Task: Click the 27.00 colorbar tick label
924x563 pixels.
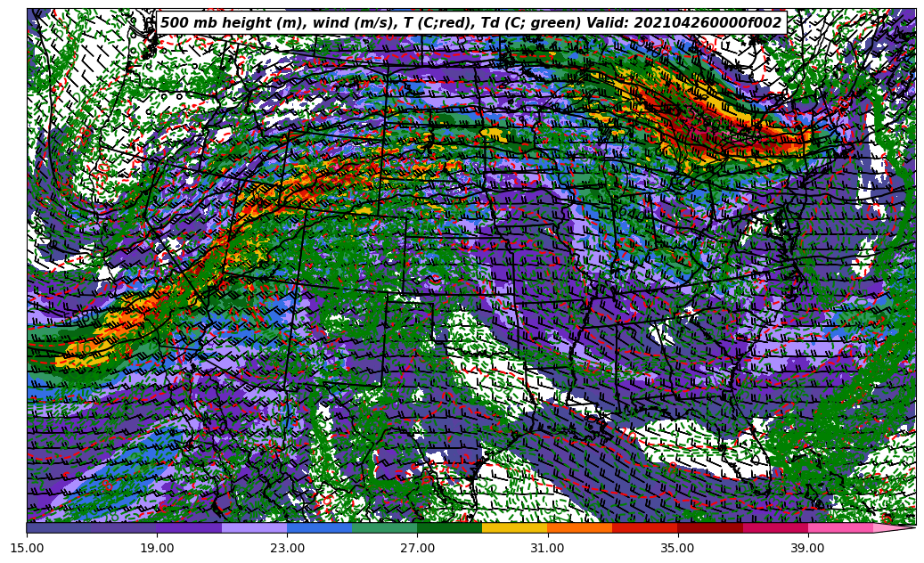Action: pyautogui.click(x=417, y=548)
